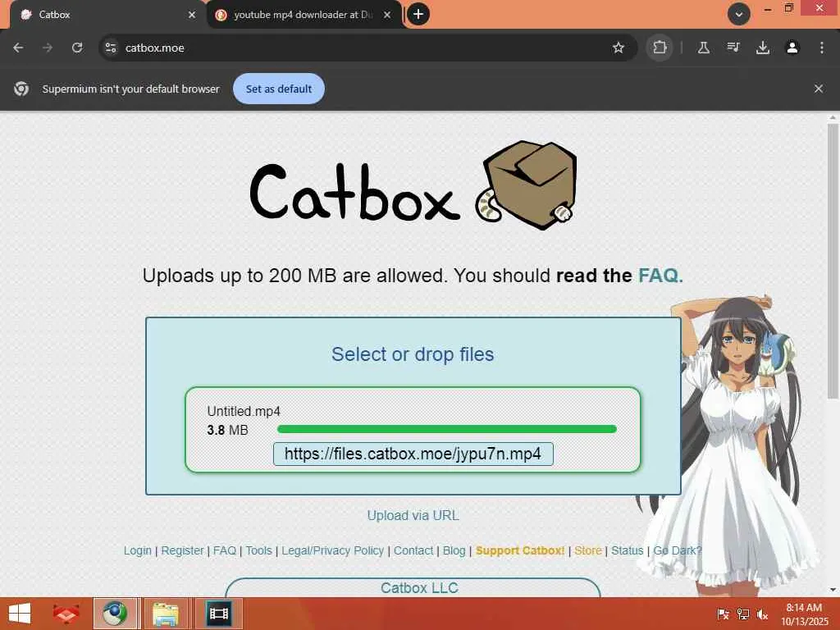Open a new tab
Image resolution: width=840 pixels, height=630 pixels.
click(418, 14)
